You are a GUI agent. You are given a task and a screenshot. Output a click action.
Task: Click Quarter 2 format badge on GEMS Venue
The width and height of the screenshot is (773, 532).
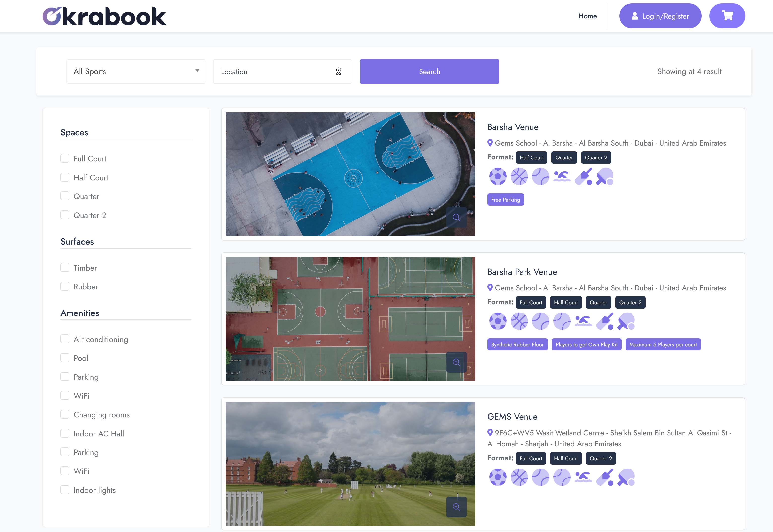(x=600, y=458)
